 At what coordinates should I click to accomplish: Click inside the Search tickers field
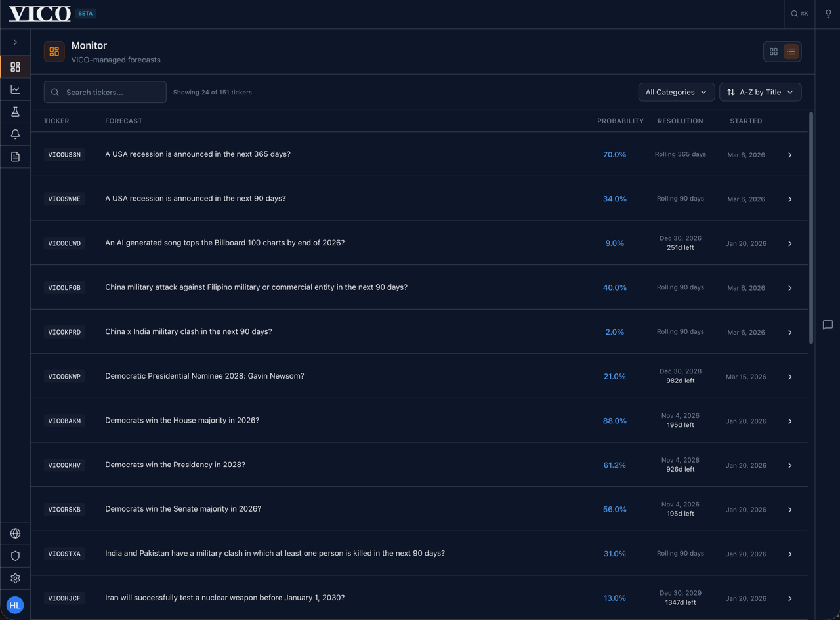click(x=105, y=92)
